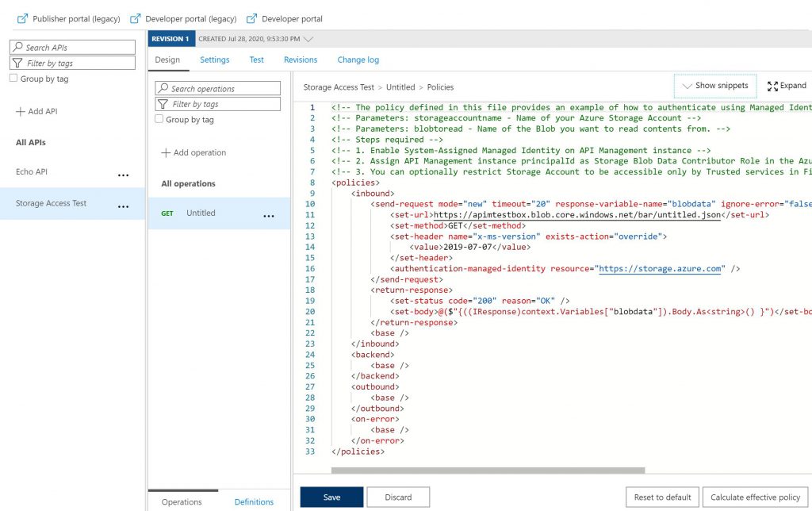Click the Discard button
This screenshot has height=511, width=812.
tap(398, 497)
